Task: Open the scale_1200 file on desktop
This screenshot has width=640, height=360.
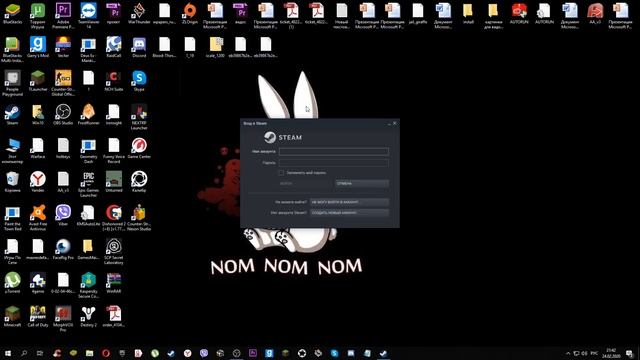Action: coord(215,47)
